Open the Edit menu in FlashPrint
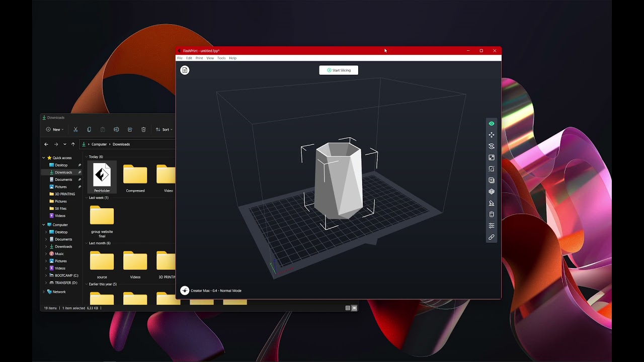Viewport: 644px width, 362px height. click(x=189, y=58)
